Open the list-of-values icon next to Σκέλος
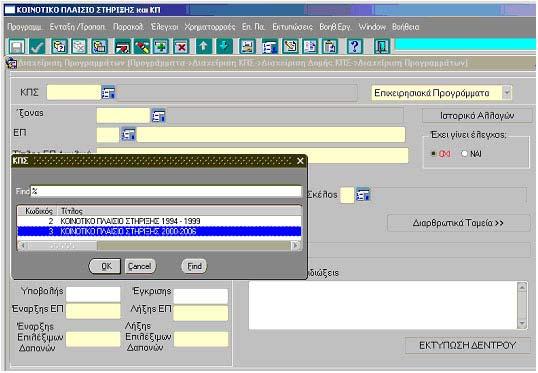 tap(363, 195)
